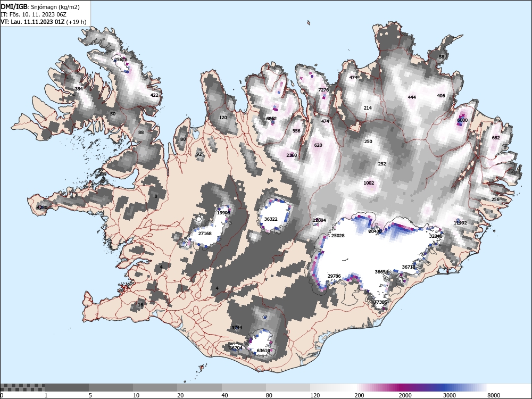The height and width of the screenshot is (399, 532).
Task: Click the 20 to 40 legend color band
Action: click(x=199, y=387)
